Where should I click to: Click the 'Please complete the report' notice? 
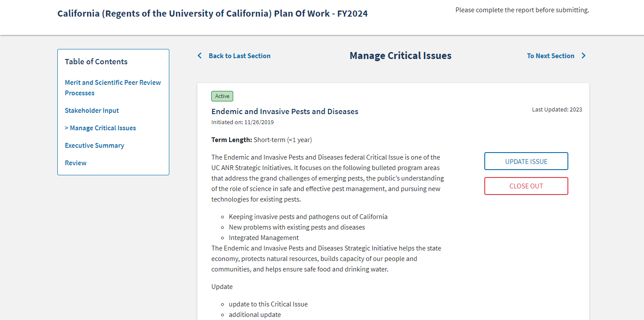pyautogui.click(x=522, y=10)
